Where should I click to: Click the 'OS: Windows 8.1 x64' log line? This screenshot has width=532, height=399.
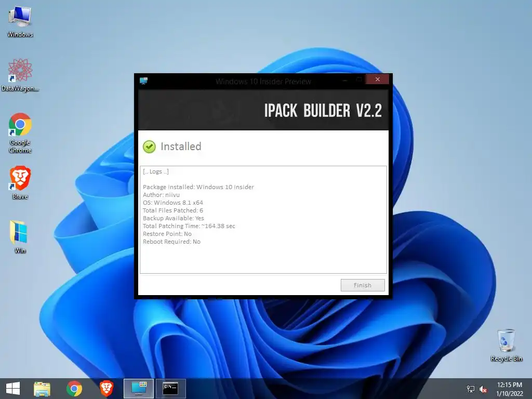point(172,203)
